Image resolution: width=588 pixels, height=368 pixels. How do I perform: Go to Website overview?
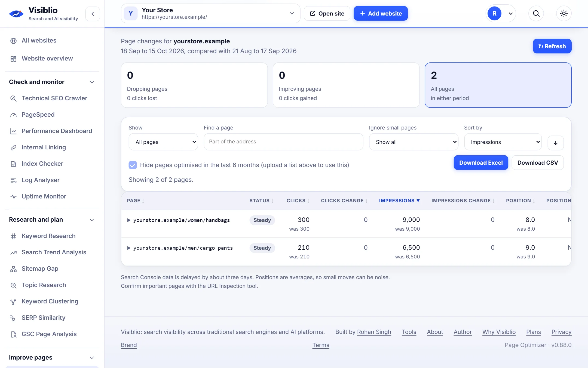[52, 59]
